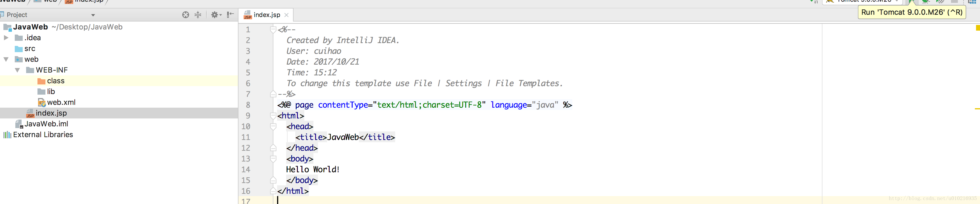Image resolution: width=980 pixels, height=204 pixels.
Task: Select the lib folder
Action: tap(51, 92)
